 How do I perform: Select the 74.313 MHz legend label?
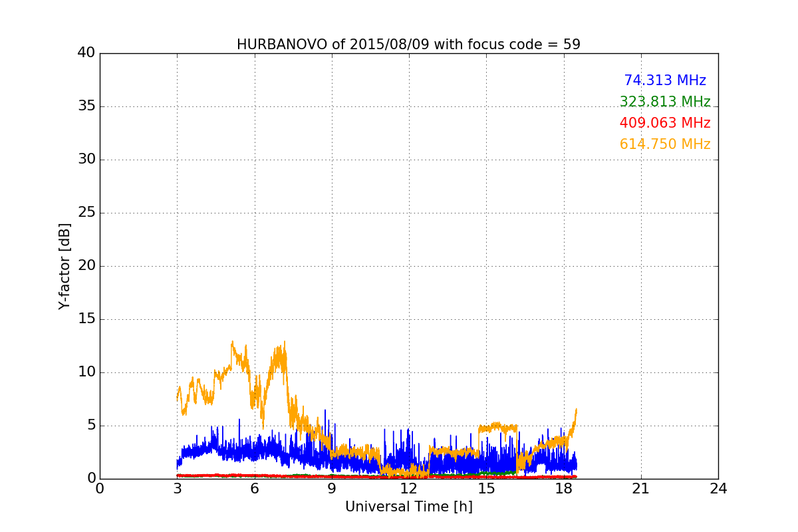(x=665, y=80)
